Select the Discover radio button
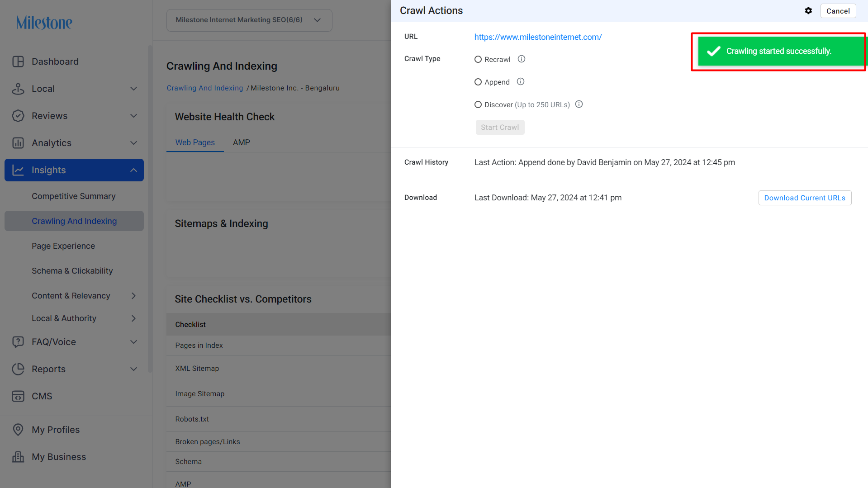868x488 pixels. pos(478,104)
